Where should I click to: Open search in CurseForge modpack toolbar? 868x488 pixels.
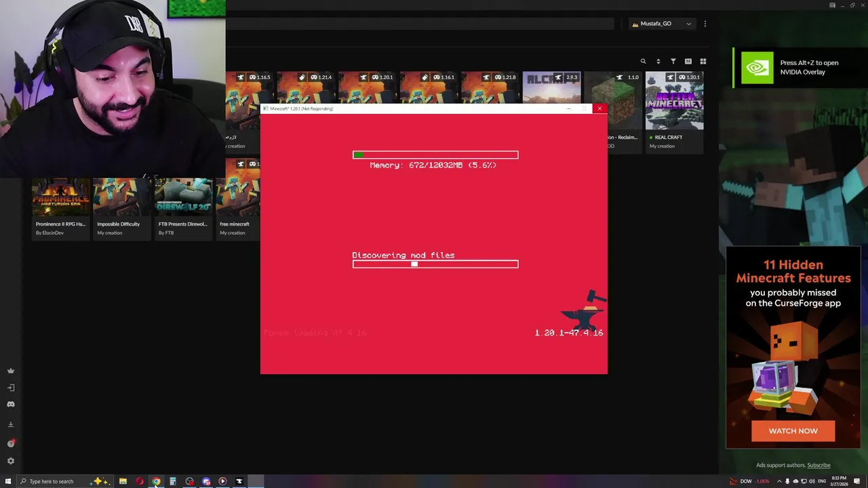point(643,62)
